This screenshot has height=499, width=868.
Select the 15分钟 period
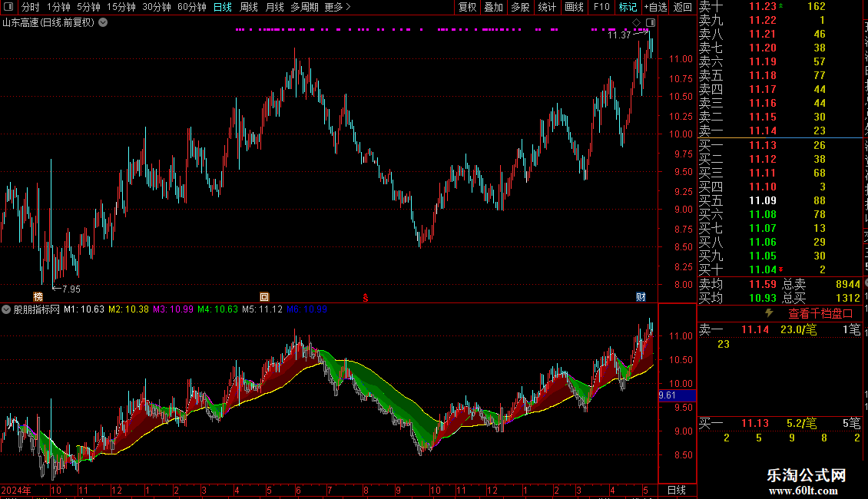click(x=121, y=7)
